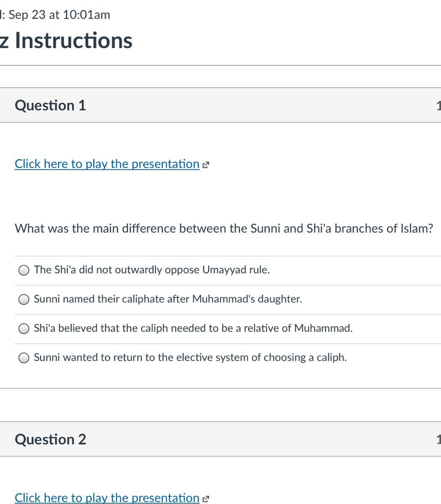Click answer text 'Sunni named their caliphate after Muhammad's daughter'
This screenshot has width=441, height=504.
[x=168, y=299]
